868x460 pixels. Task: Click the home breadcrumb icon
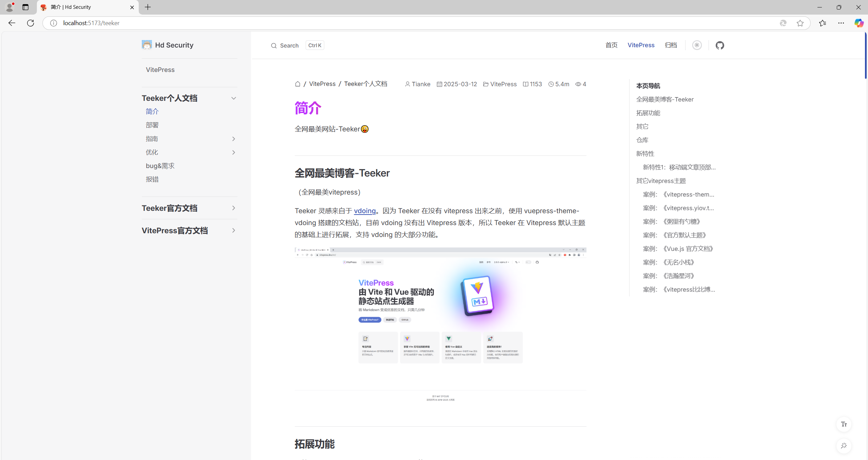[297, 84]
